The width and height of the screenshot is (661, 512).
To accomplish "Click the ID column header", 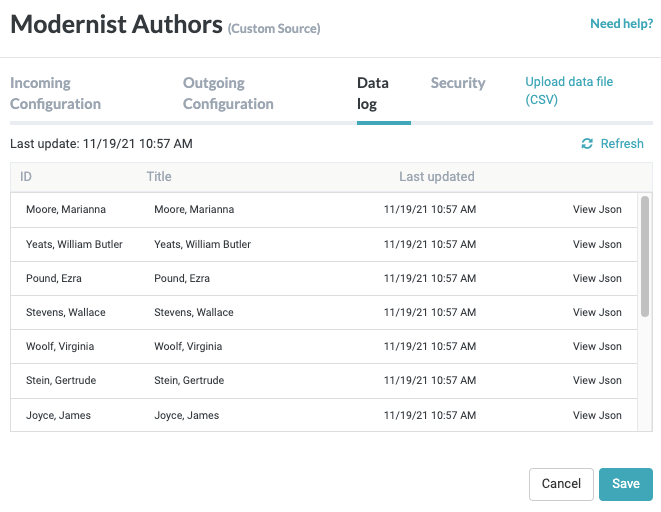I will click(x=26, y=177).
